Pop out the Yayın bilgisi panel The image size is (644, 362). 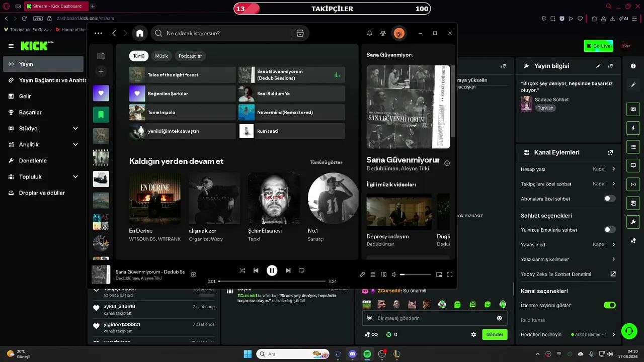(610, 66)
